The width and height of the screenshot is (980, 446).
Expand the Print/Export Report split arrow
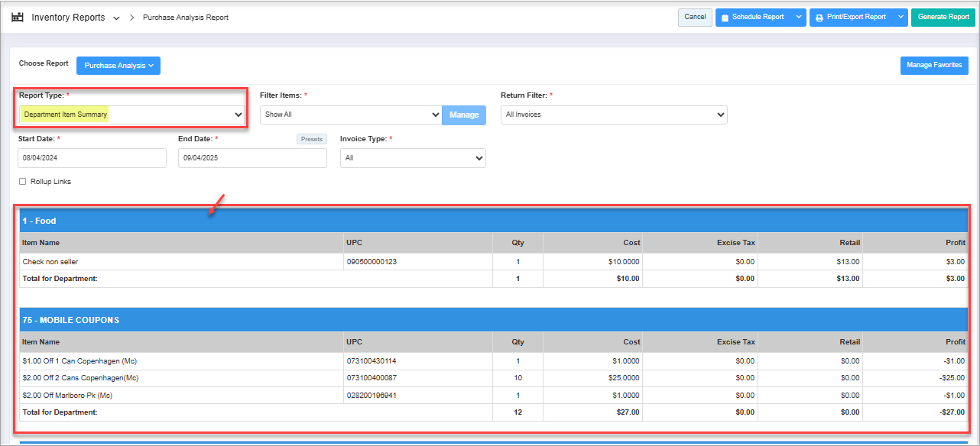tap(900, 18)
